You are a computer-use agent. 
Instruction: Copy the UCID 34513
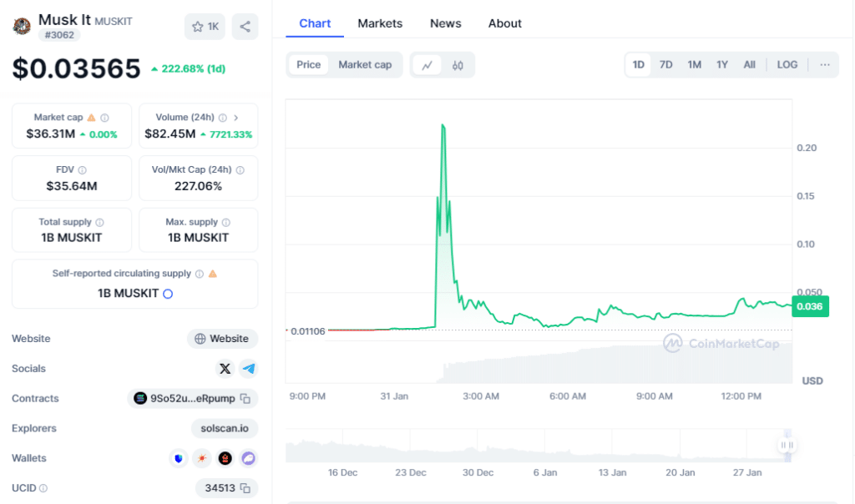click(246, 488)
